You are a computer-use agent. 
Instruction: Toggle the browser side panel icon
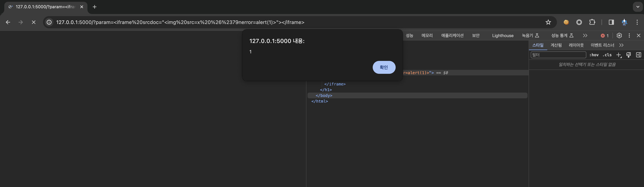611,22
